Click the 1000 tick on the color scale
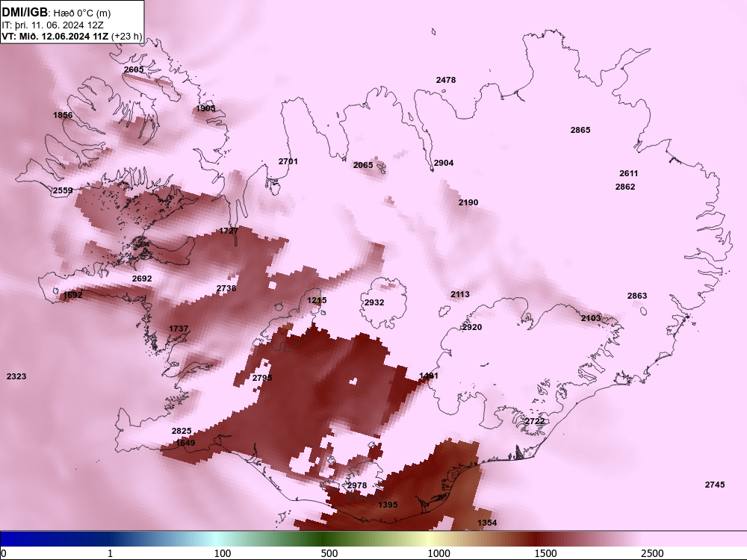Viewport: 747px width, 560px height. 438,553
